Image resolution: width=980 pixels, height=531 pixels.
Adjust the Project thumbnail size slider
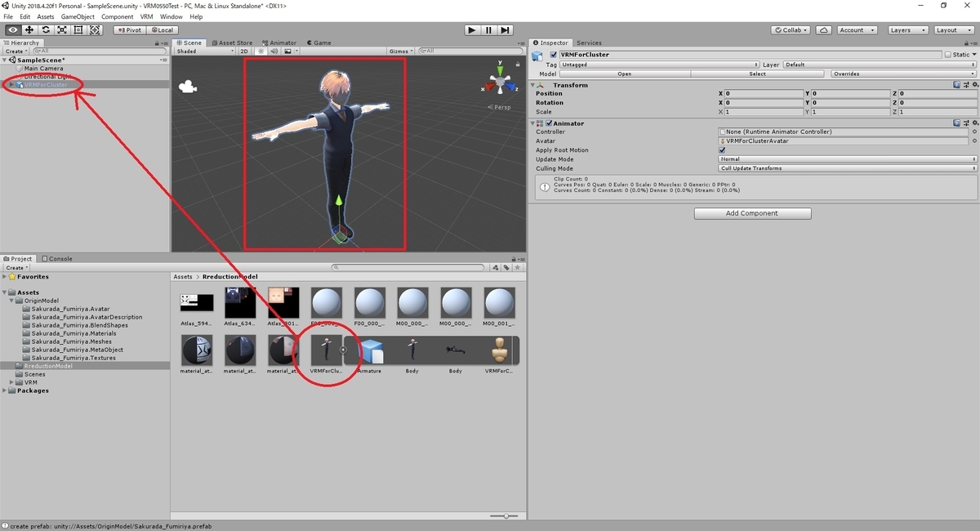click(x=505, y=515)
